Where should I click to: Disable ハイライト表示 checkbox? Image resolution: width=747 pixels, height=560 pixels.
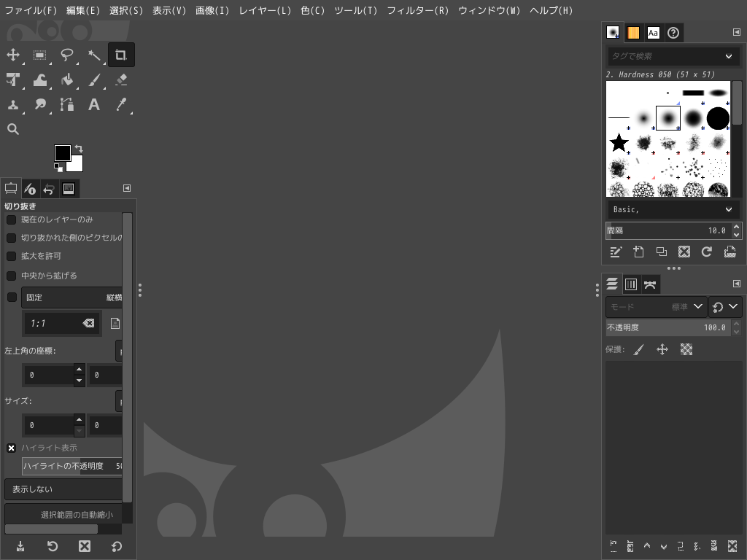click(12, 448)
